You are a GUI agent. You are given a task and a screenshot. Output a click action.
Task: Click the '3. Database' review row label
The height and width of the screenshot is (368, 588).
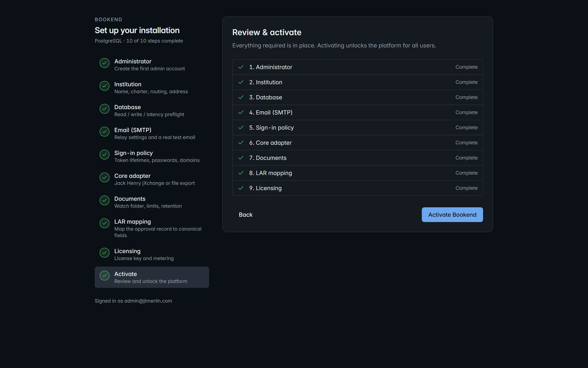pos(266,97)
